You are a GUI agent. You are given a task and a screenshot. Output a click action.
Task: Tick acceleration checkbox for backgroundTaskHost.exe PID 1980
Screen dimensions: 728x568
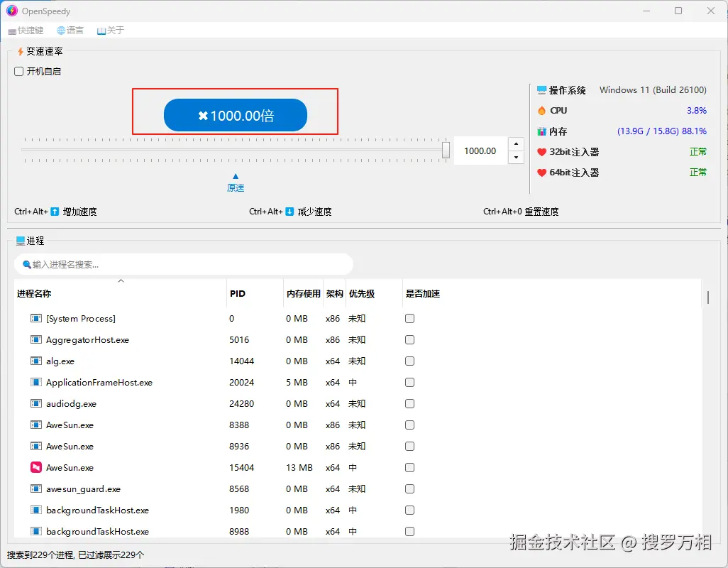tap(409, 510)
